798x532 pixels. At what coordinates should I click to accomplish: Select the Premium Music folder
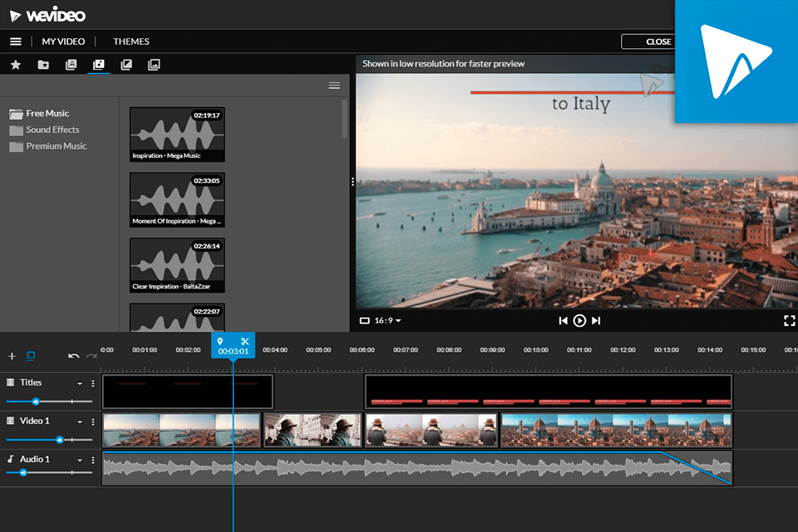pyautogui.click(x=48, y=146)
